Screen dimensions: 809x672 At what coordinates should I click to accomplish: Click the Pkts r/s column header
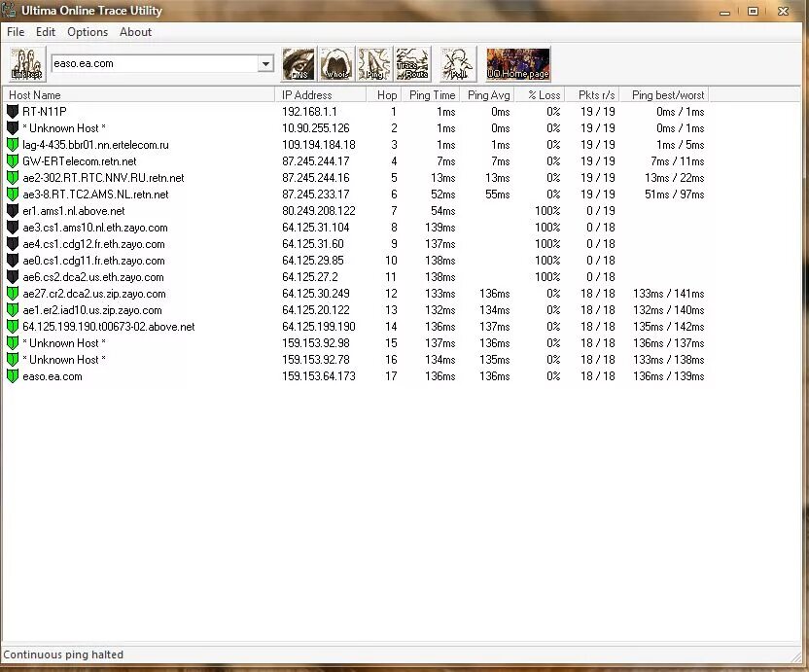[592, 95]
